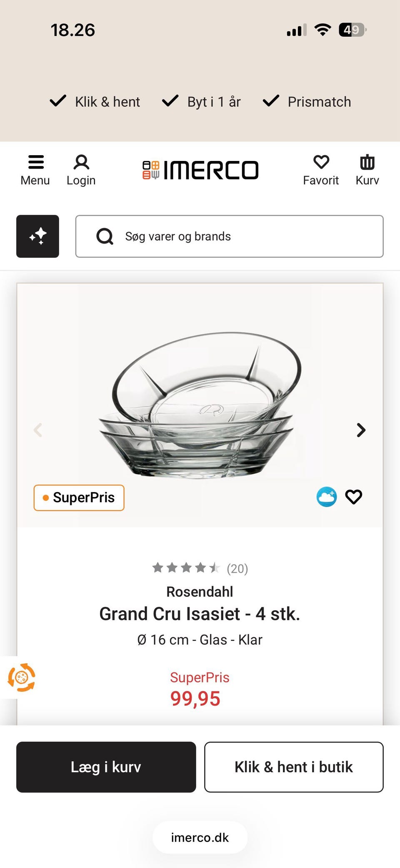The height and width of the screenshot is (868, 400).
Task: Show next product image with right arrow
Action: coord(361,430)
